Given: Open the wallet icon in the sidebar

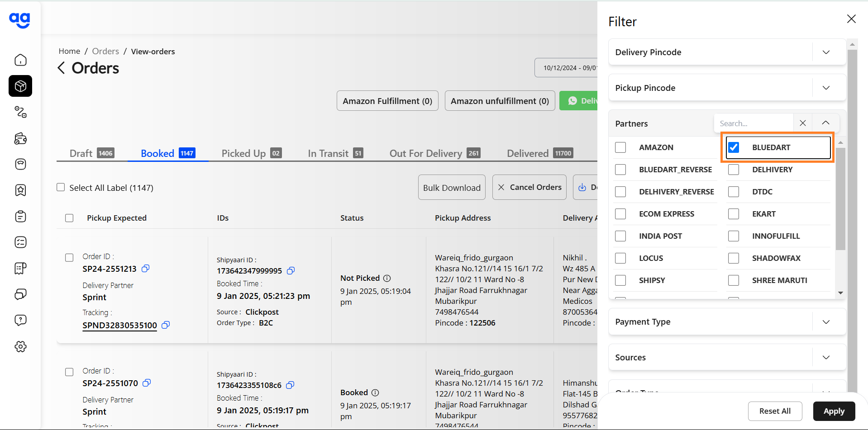Looking at the screenshot, I should point(20,138).
